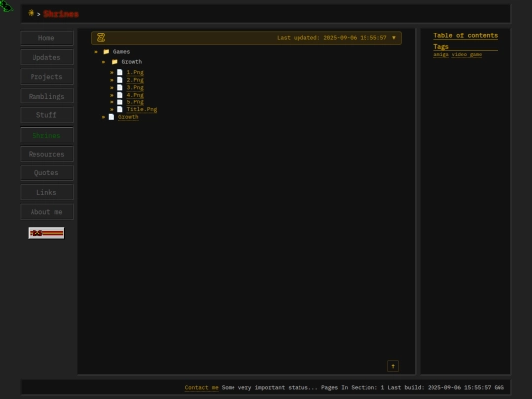The width and height of the screenshot is (532, 399).
Task: Select the Shrines sidebar item
Action: 46,135
